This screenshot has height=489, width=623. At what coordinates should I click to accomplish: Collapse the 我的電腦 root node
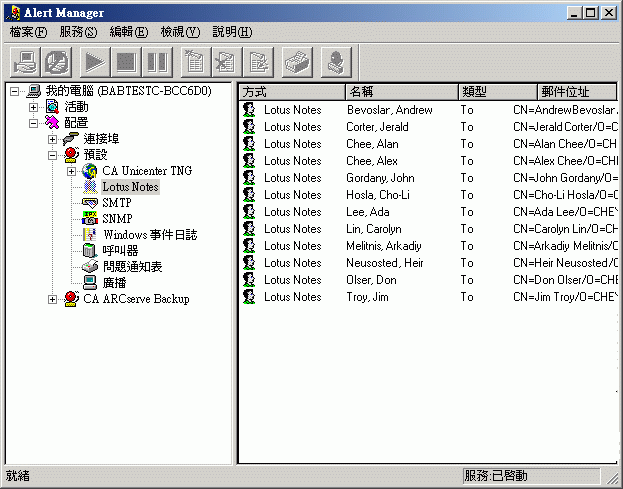point(14,92)
